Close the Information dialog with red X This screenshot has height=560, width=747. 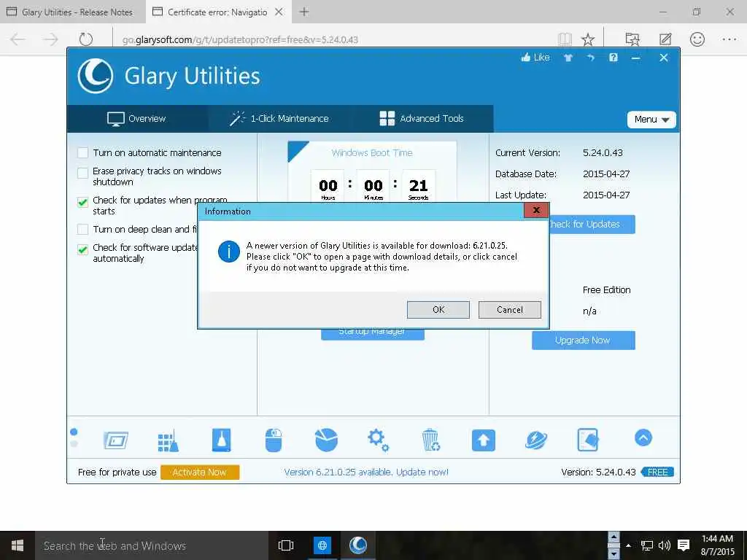pos(536,210)
